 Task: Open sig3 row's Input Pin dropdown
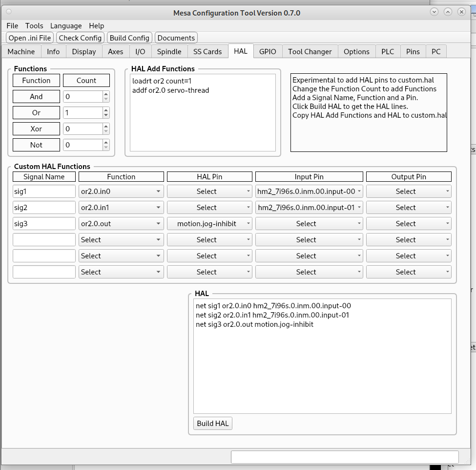click(309, 224)
